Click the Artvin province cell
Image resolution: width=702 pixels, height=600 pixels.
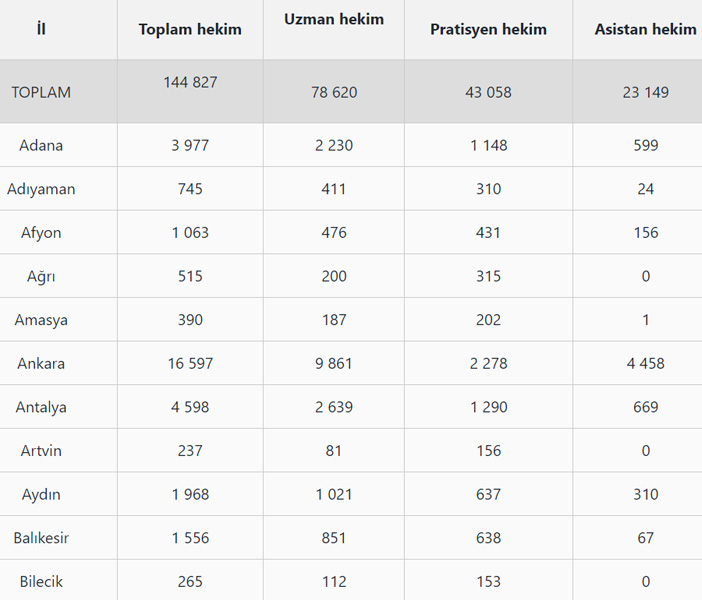point(41,451)
